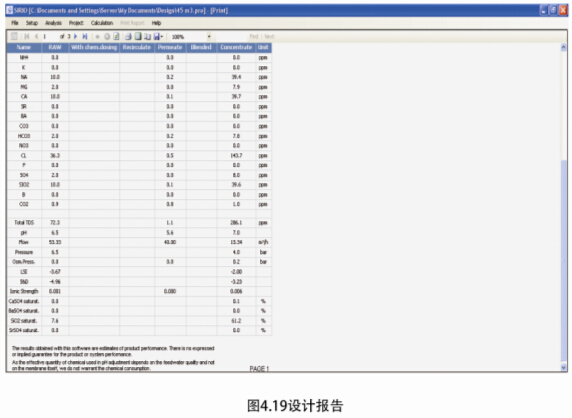Viewport: 572px width, 418px height.
Task: Go to the first report page
Action: [27, 36]
